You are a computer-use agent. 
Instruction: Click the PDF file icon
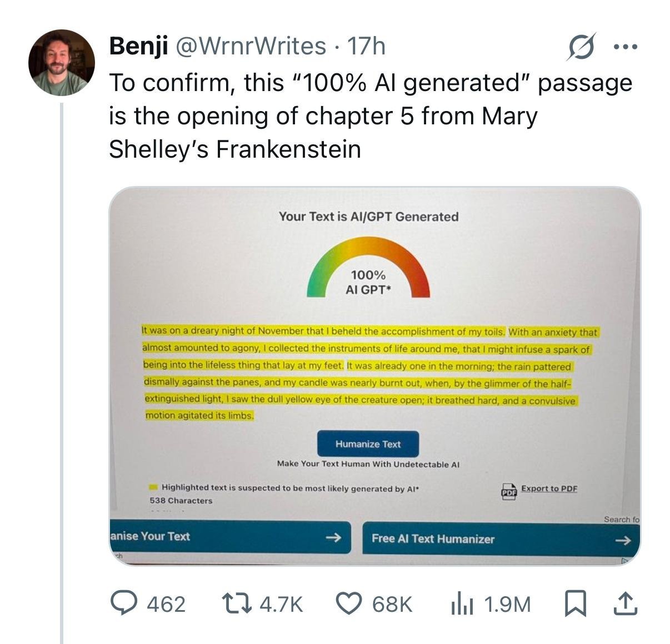[x=508, y=491]
